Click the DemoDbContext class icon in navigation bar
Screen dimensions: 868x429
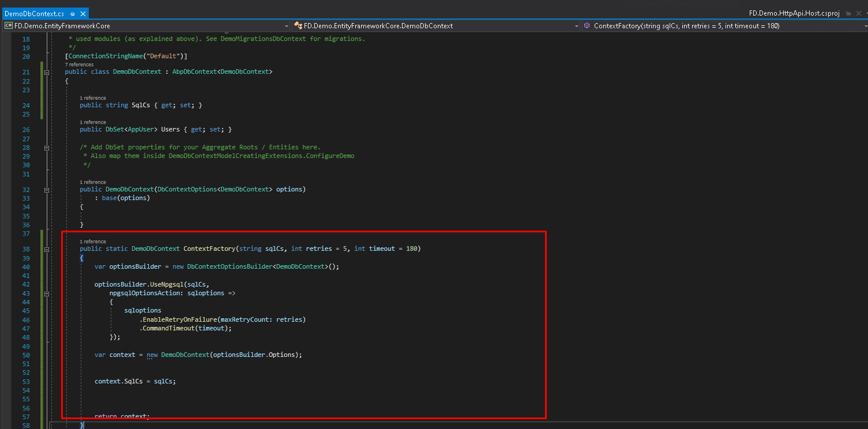[298, 26]
